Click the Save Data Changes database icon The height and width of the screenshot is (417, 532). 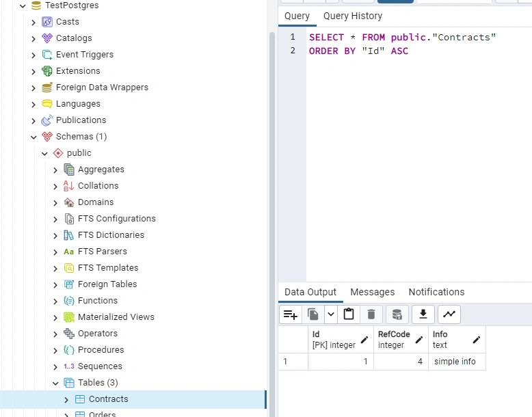pyautogui.click(x=397, y=314)
